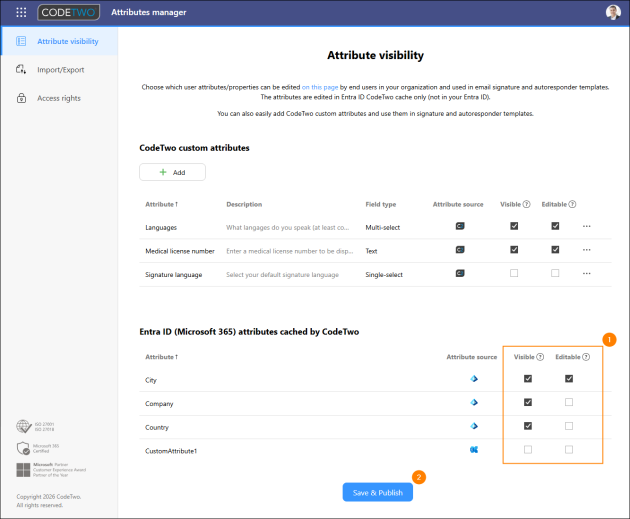This screenshot has height=519, width=630.
Task: Click the Company attribute source icon
Action: (474, 403)
